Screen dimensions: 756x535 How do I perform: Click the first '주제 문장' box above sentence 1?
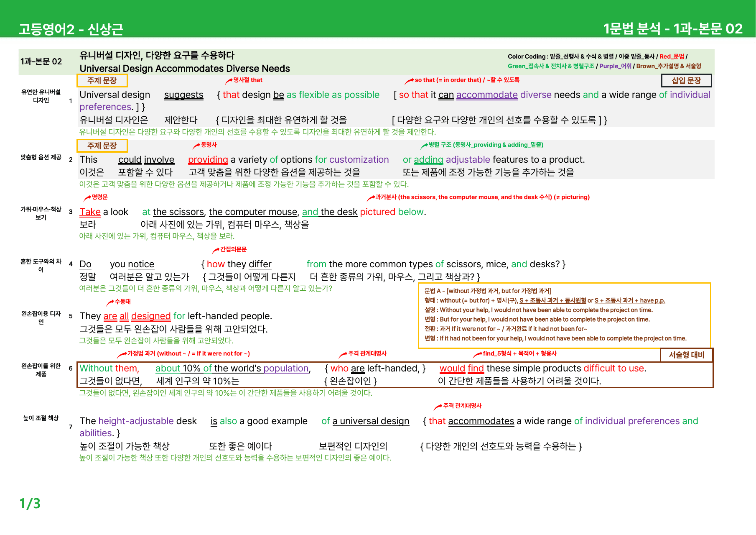coord(102,80)
